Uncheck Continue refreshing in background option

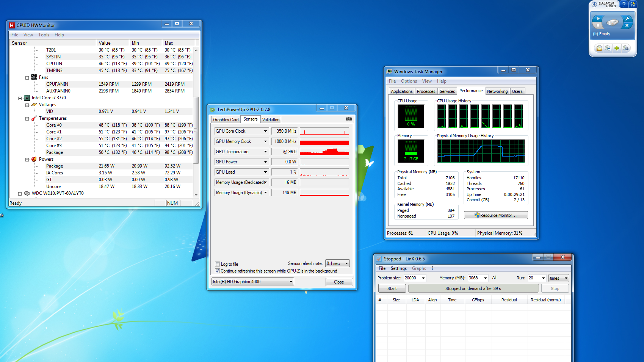click(x=218, y=271)
